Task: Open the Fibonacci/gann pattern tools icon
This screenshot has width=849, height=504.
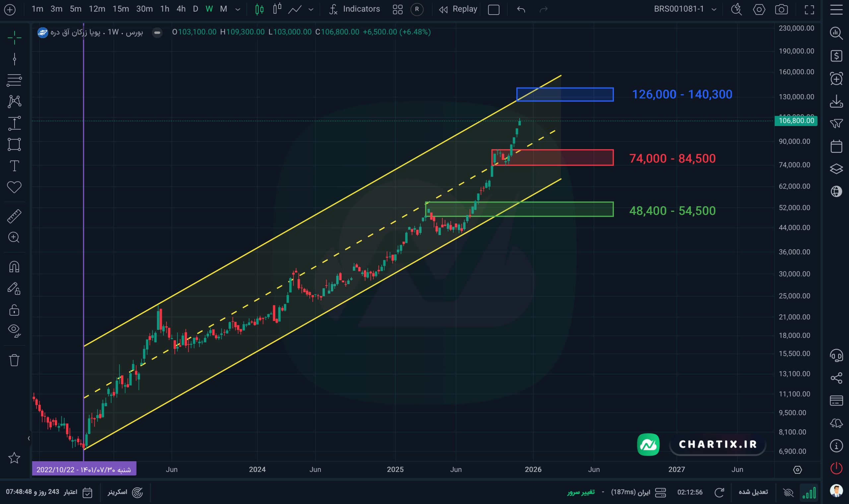Action: pos(14,81)
